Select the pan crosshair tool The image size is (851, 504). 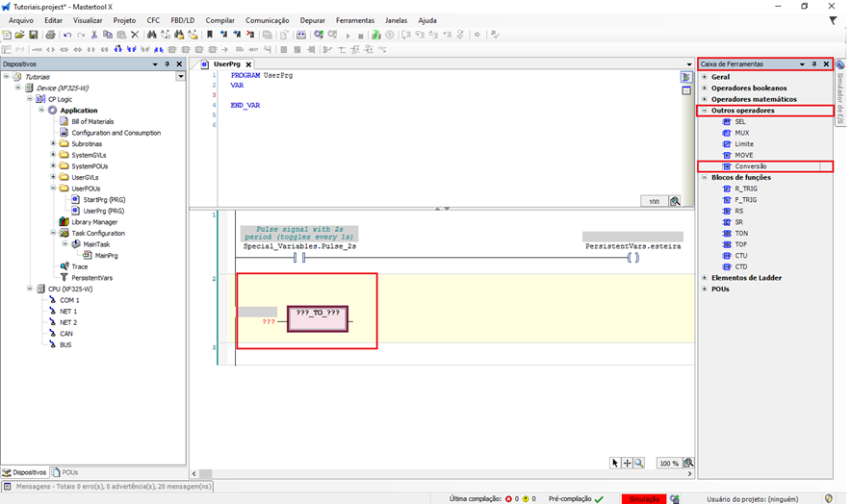point(627,463)
